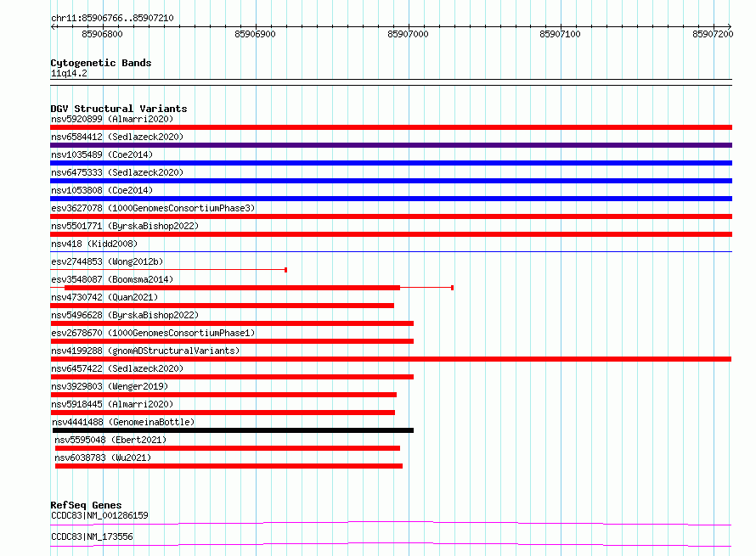The height and width of the screenshot is (556, 756).
Task: Select the magenta CCDC83|NM_001286159 gene line
Action: pyautogui.click(x=391, y=523)
